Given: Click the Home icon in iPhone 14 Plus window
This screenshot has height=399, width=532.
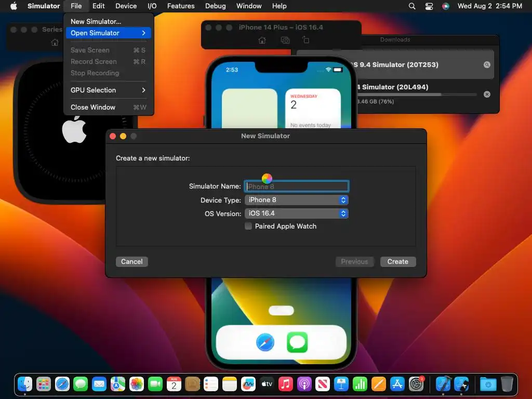Looking at the screenshot, I should tap(262, 41).
